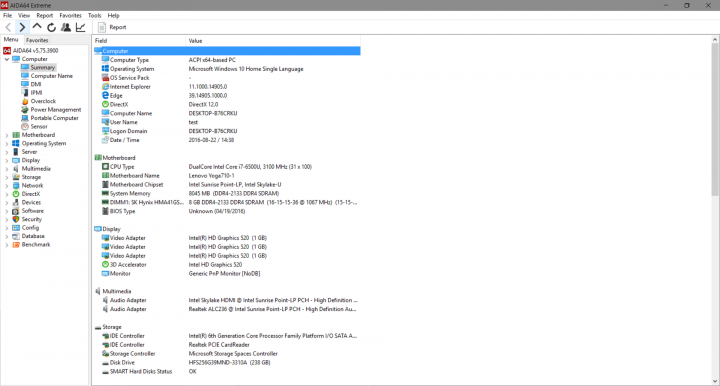Expand the Network tree node
Image resolution: width=720 pixels, height=386 pixels.
click(x=7, y=186)
